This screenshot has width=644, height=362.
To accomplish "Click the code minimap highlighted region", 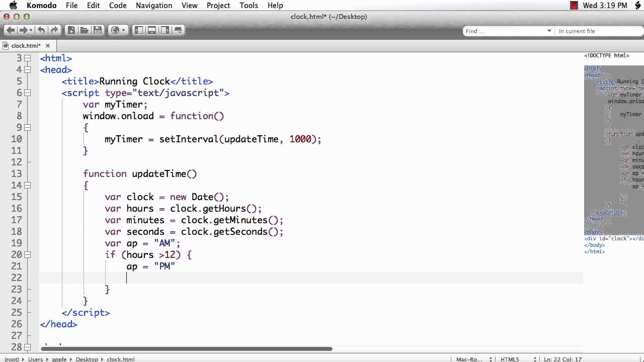I will pyautogui.click(x=614, y=150).
